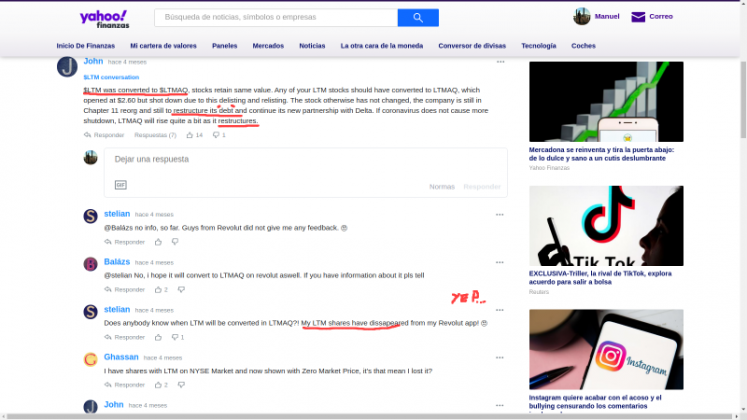
Task: Dislike John's comment with 1 thumbs down
Action: click(x=216, y=135)
